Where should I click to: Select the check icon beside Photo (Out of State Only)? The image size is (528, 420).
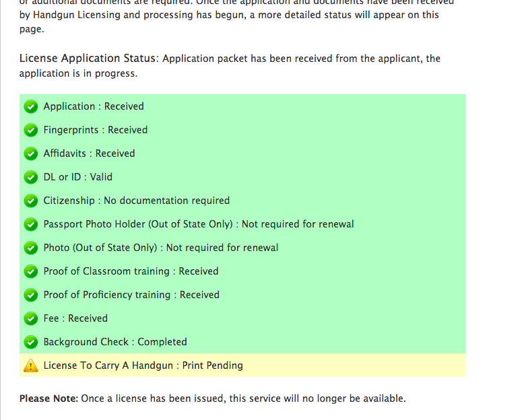[x=30, y=248]
